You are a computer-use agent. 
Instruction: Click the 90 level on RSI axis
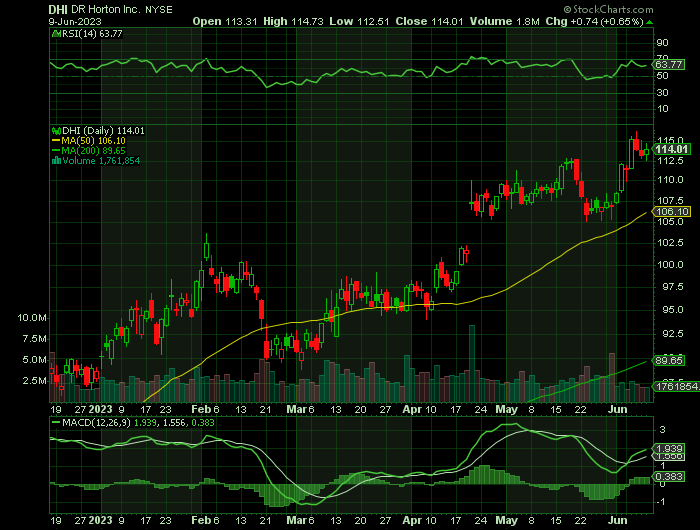[x=662, y=43]
